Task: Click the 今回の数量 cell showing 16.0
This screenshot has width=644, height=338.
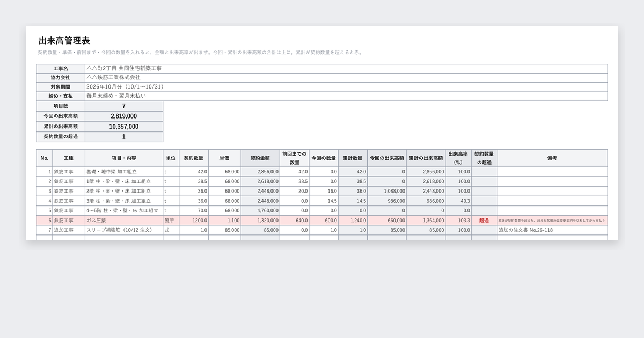Action: coord(324,191)
